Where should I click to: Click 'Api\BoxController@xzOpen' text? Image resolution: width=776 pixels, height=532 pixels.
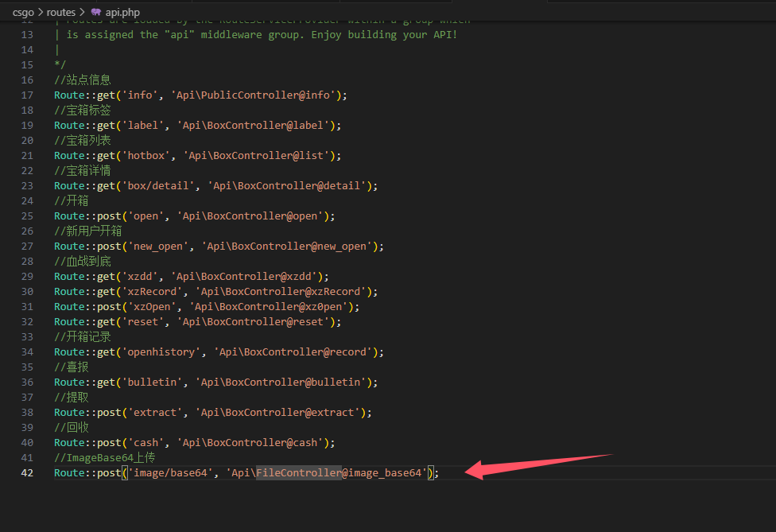click(268, 307)
